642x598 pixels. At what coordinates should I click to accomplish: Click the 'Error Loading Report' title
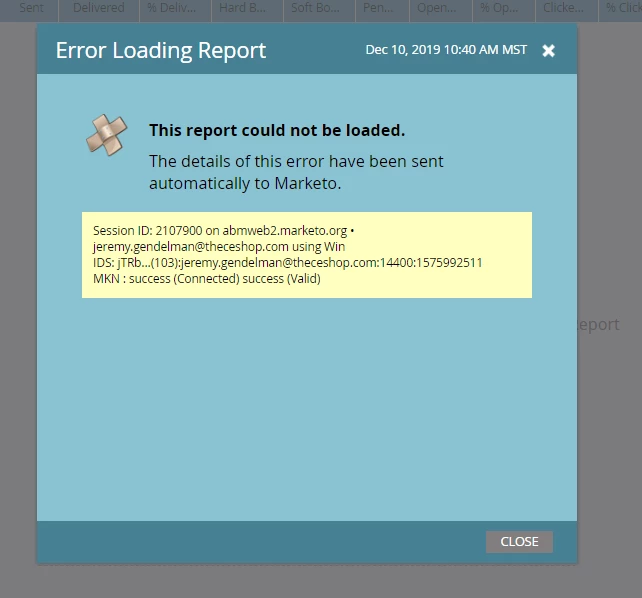coord(161,51)
